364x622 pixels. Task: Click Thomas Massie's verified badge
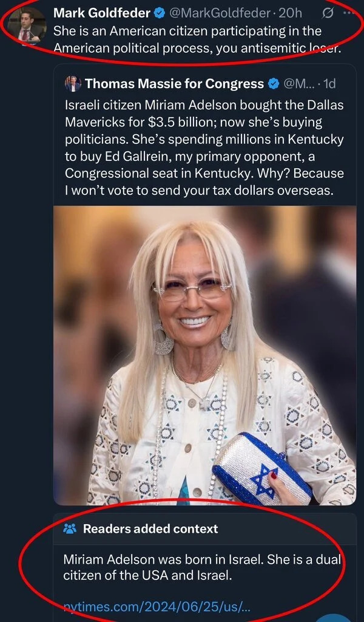(274, 84)
